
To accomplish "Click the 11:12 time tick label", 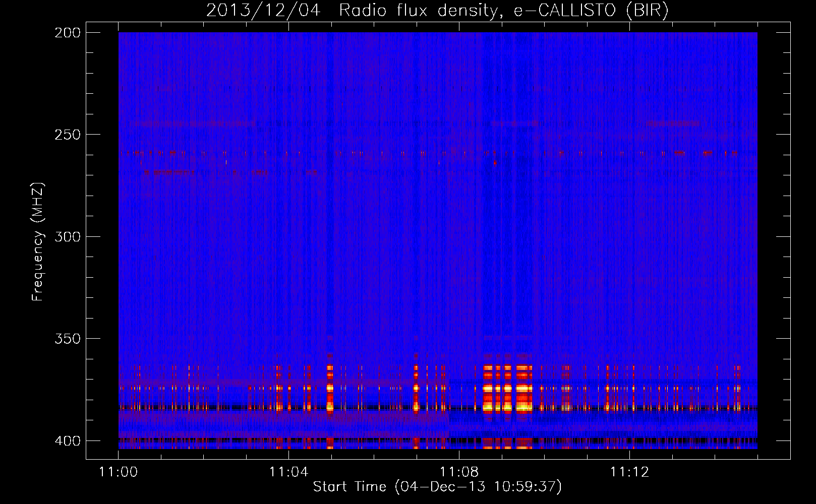I will (x=629, y=472).
